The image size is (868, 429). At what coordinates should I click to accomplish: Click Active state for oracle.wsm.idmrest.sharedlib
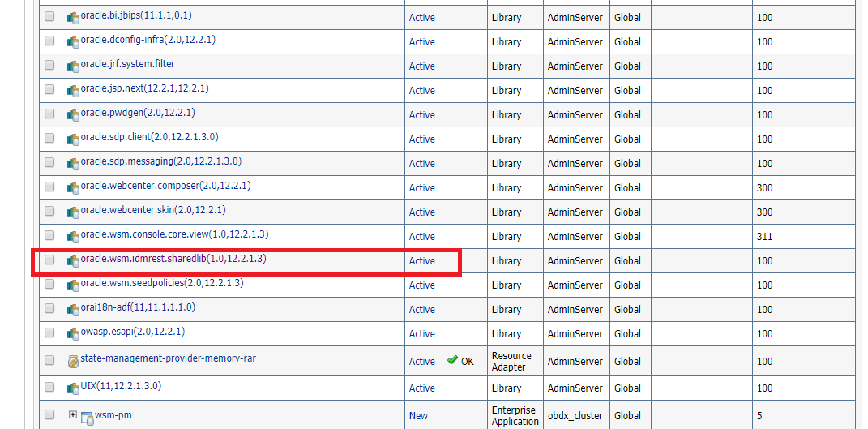pos(421,260)
